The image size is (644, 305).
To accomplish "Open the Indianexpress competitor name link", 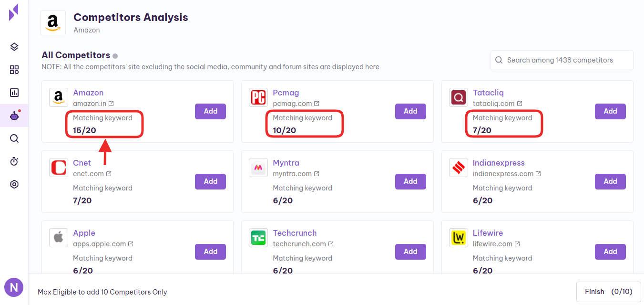I will pyautogui.click(x=499, y=163).
